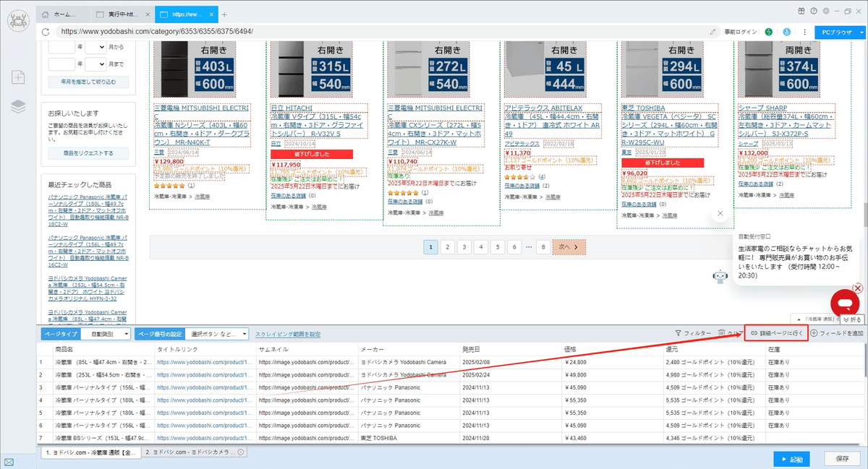The width and height of the screenshot is (868, 469).
Task: Reload the Yodobashi page
Action: pos(46,32)
